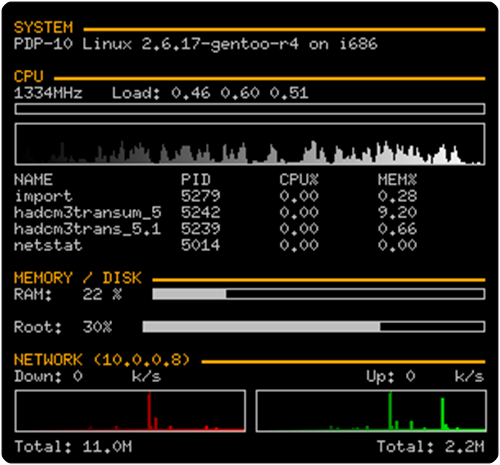500x465 pixels.
Task: Click the 0.66 MEM% value
Action: 397,229
